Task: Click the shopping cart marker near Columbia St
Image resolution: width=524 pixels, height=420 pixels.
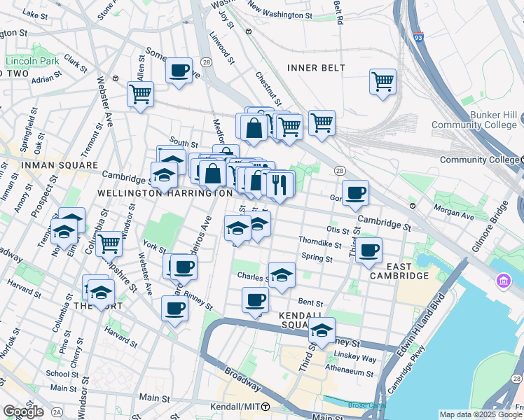Action: [109, 244]
